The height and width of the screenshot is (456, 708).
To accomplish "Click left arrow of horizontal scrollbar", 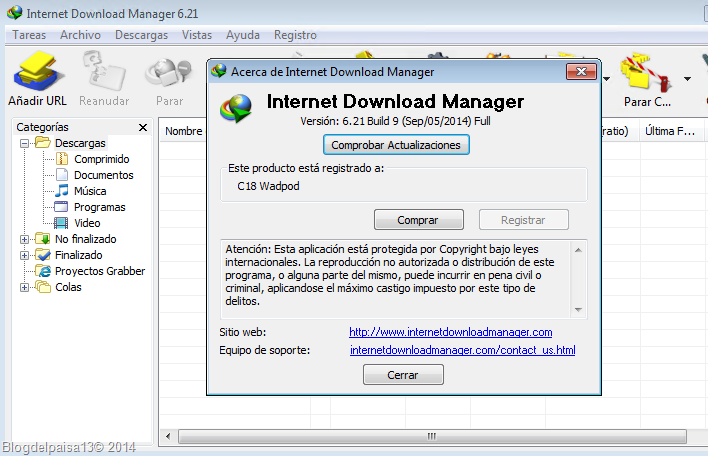I will pos(168,436).
